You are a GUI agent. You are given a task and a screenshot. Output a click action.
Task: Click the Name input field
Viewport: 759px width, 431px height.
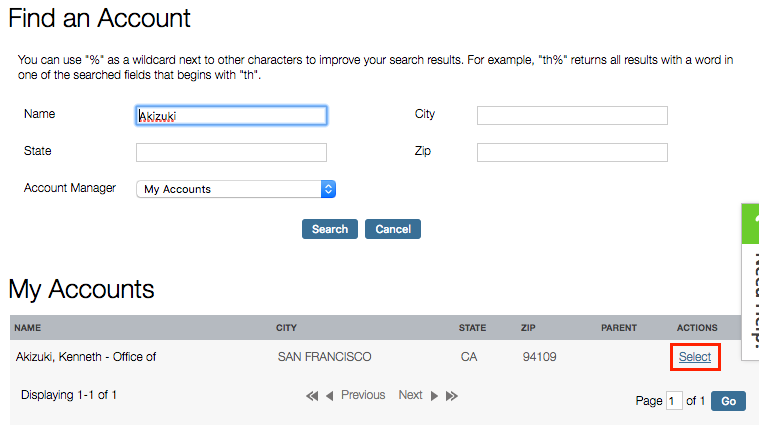(x=231, y=116)
